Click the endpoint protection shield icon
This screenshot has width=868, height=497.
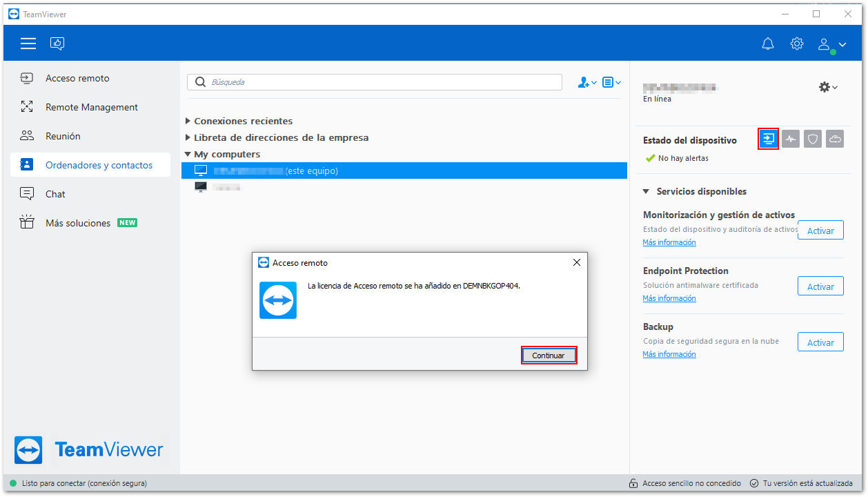[x=813, y=139]
